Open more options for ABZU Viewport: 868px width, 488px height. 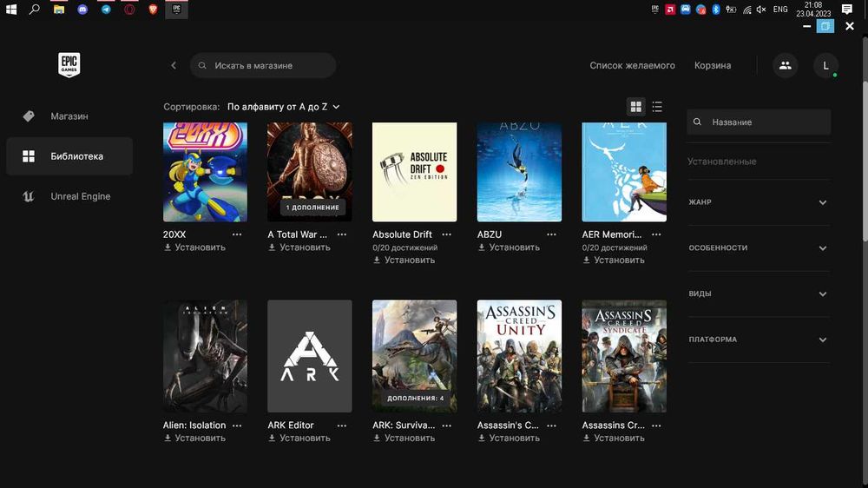pos(551,234)
